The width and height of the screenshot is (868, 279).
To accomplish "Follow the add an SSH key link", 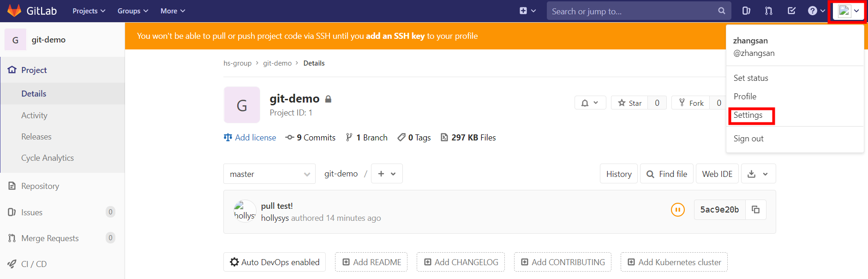I will [395, 36].
